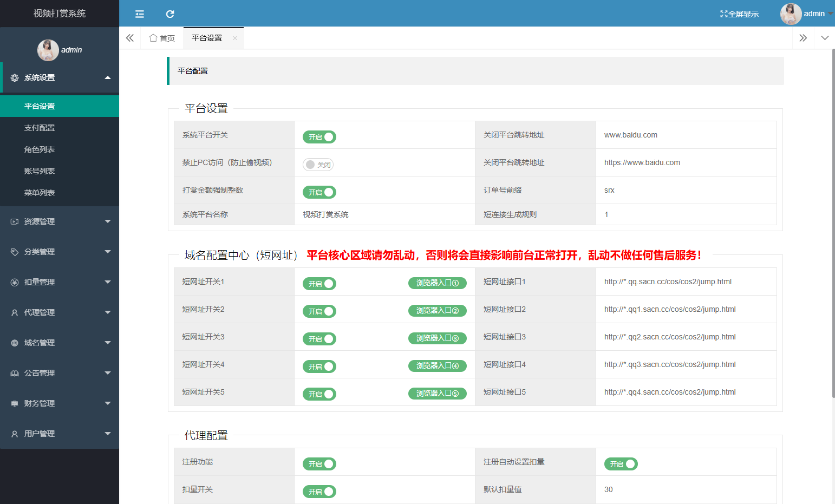The image size is (835, 504).
Task: Toggle 短网址开关4 switch
Action: click(x=319, y=366)
